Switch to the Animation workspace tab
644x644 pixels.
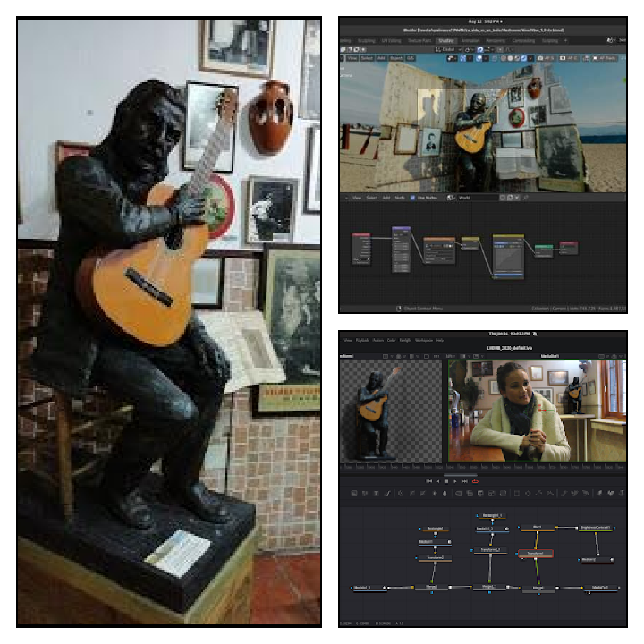(470, 40)
